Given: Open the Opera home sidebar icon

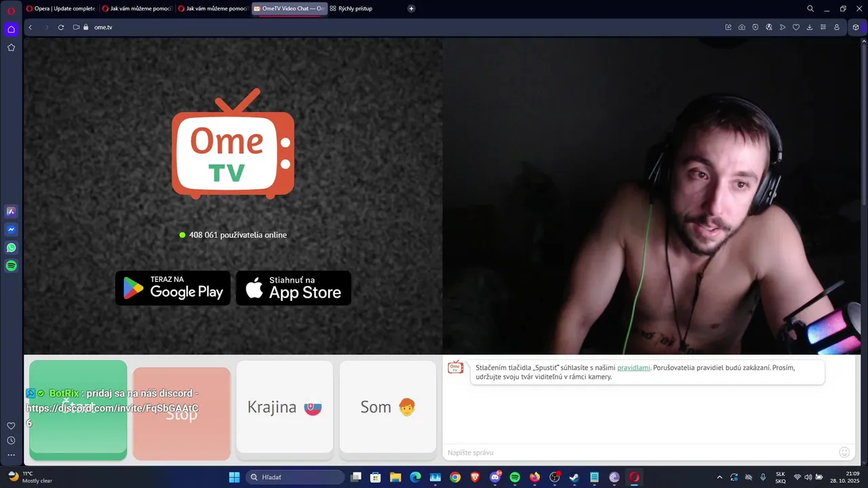Looking at the screenshot, I should pyautogui.click(x=11, y=29).
